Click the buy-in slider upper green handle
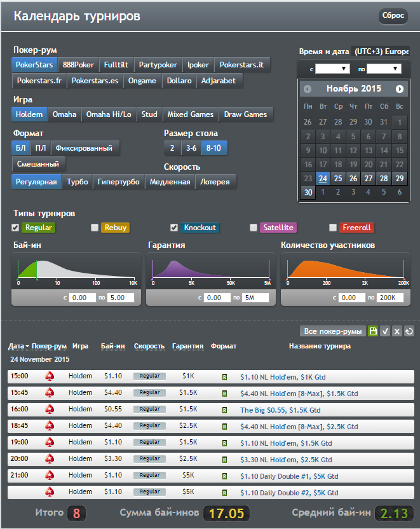The height and width of the screenshot is (529, 420). [x=37, y=278]
